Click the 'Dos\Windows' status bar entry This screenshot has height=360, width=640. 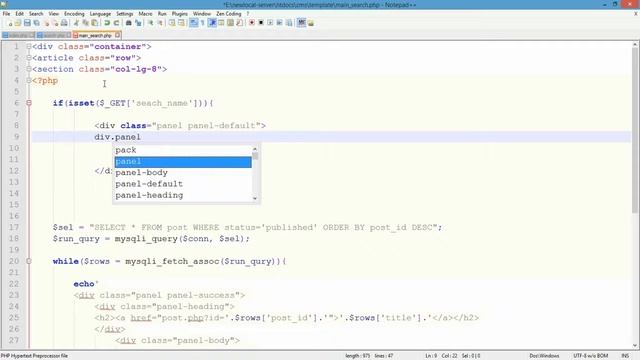click(544, 356)
